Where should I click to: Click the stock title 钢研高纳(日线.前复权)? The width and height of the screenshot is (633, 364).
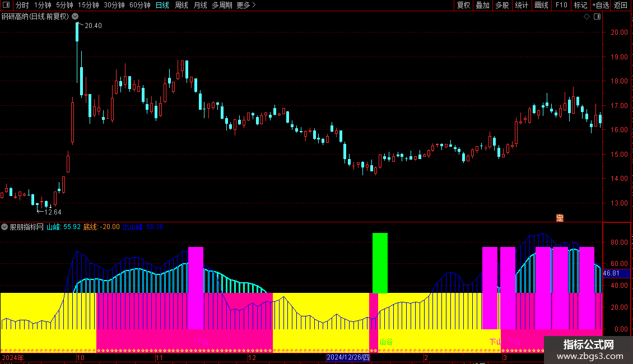(x=35, y=17)
